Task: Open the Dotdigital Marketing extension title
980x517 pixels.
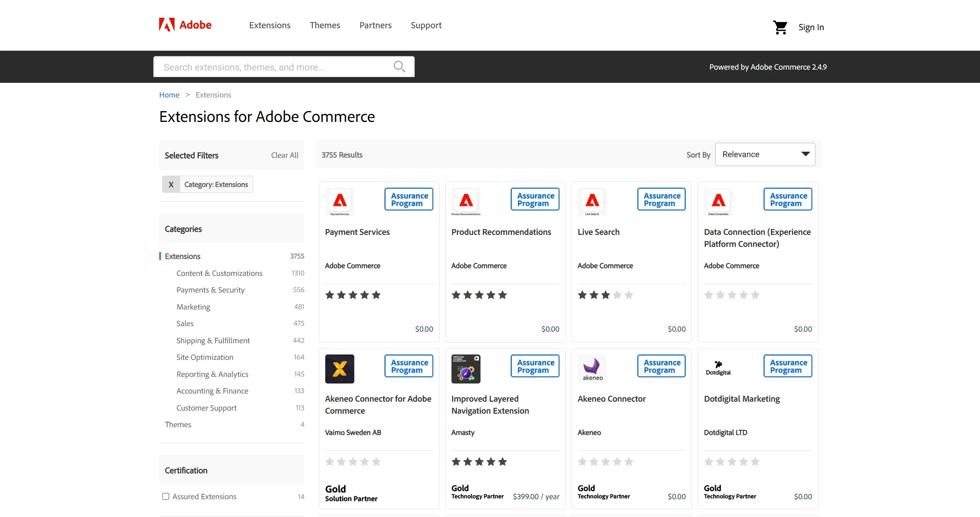Action: (x=742, y=399)
